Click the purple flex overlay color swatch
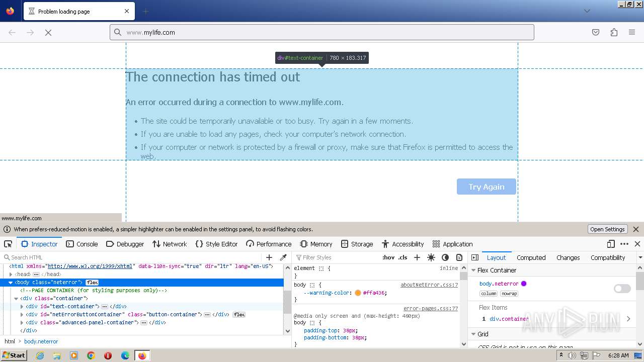 pos(524,284)
